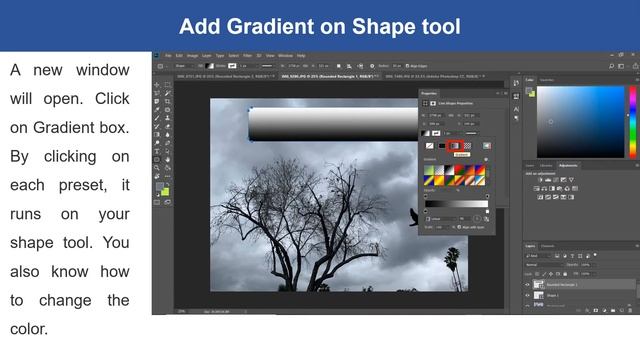Click the color field in Color panel

[580, 122]
